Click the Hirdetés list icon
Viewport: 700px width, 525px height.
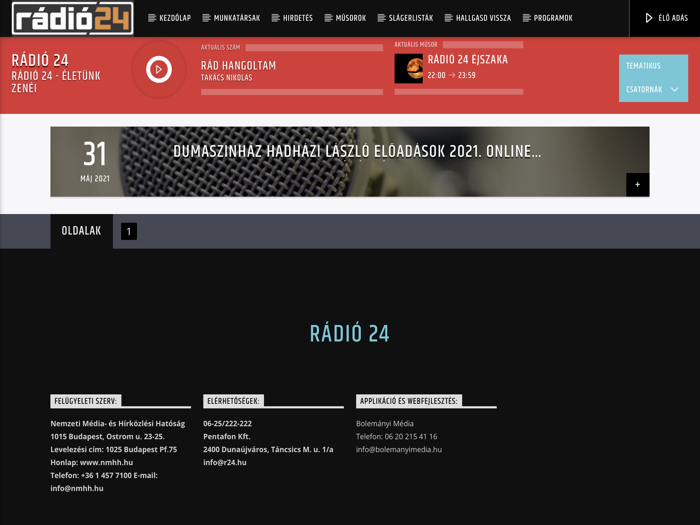pos(275,18)
